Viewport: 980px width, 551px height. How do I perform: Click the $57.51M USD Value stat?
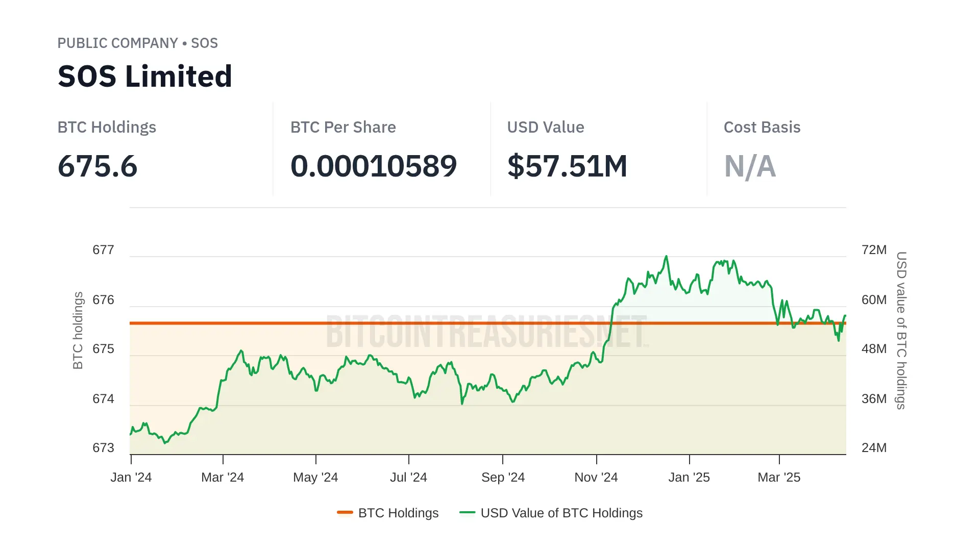[x=567, y=166]
